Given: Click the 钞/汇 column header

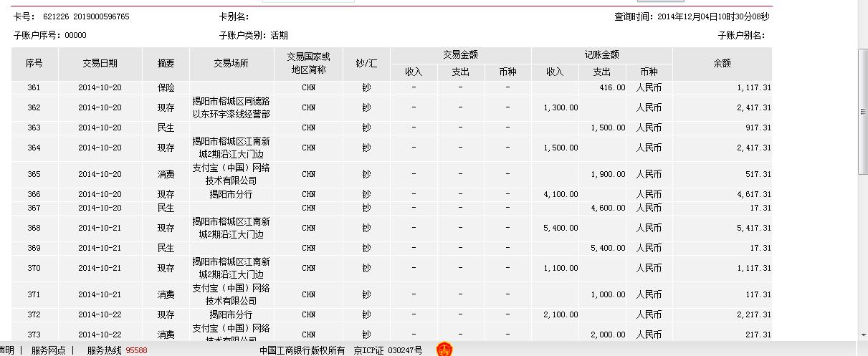Looking at the screenshot, I should click(366, 64).
